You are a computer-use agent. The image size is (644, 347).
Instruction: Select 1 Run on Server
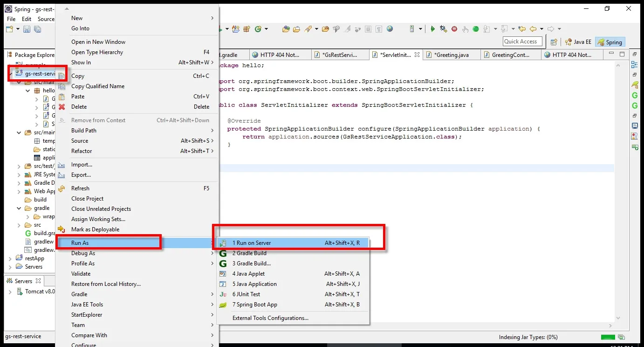pos(293,243)
